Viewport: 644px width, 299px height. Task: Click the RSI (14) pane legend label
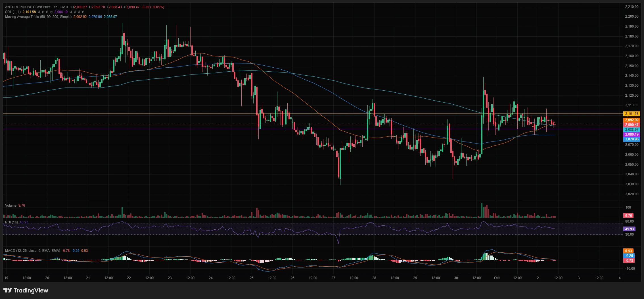(x=11, y=222)
